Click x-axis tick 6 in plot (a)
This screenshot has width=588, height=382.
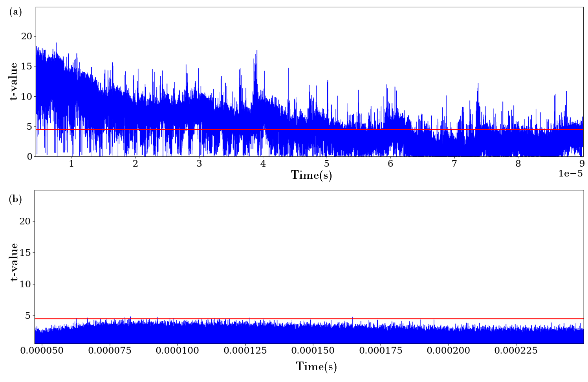(x=390, y=164)
